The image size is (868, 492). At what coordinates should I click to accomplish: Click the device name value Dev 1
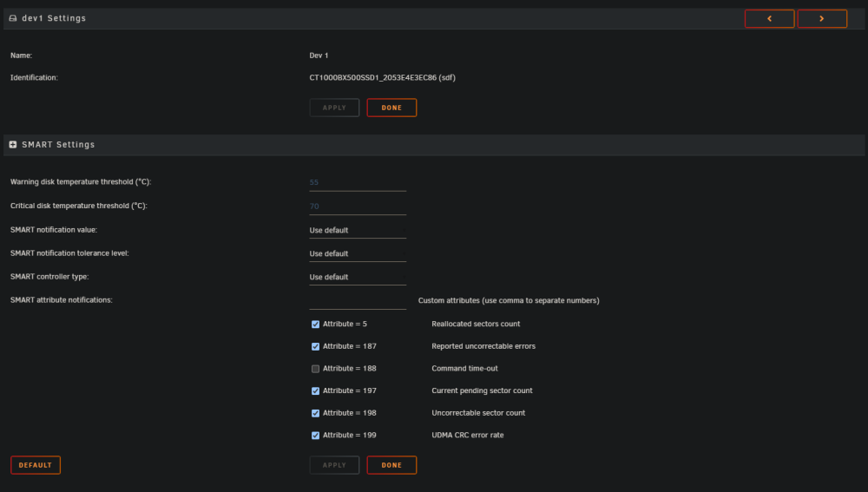pyautogui.click(x=319, y=56)
